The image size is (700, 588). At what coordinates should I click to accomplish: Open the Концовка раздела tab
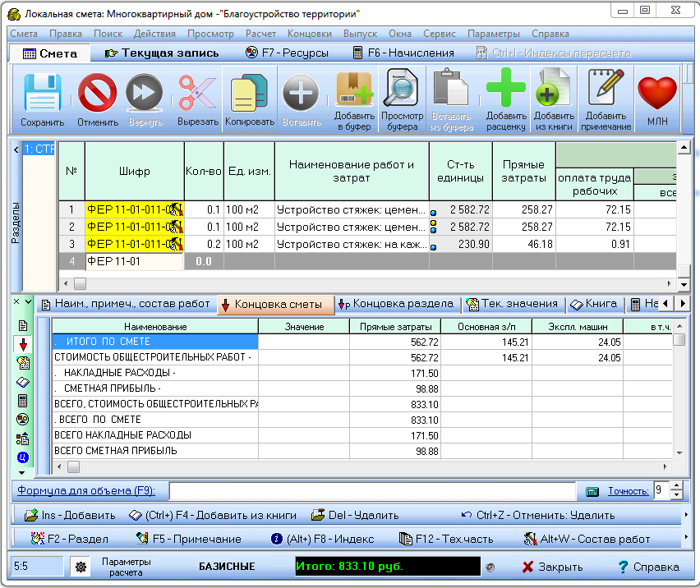[396, 304]
